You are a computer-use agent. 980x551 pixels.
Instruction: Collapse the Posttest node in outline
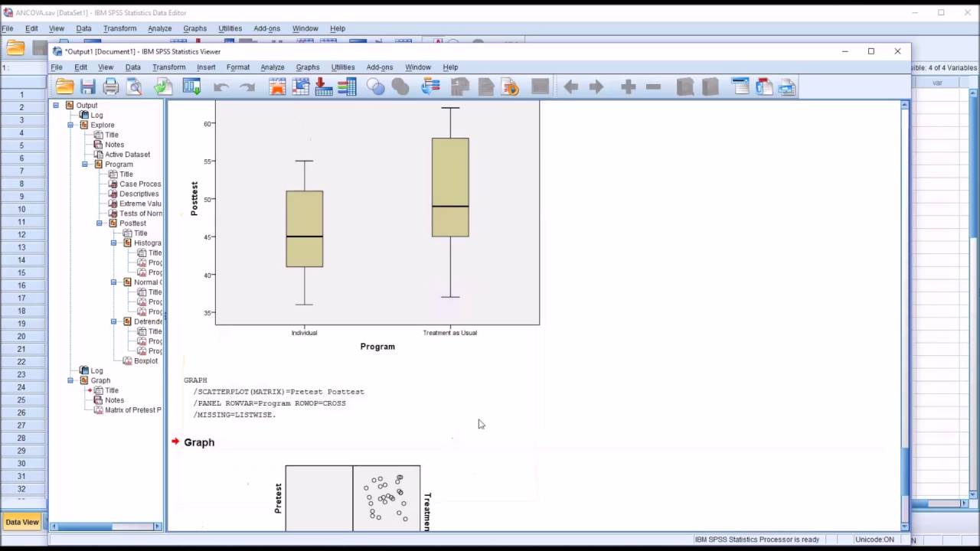(x=100, y=223)
